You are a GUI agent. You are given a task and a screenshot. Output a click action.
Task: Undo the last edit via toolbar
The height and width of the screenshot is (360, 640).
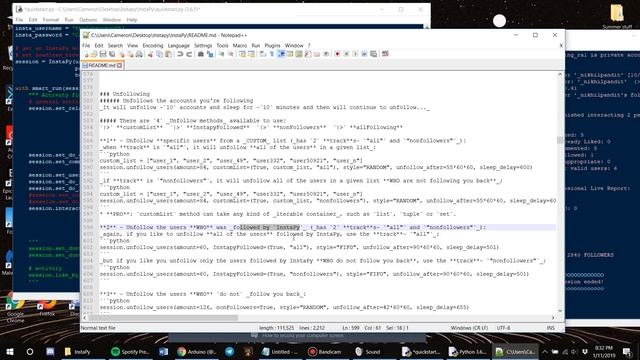point(180,54)
